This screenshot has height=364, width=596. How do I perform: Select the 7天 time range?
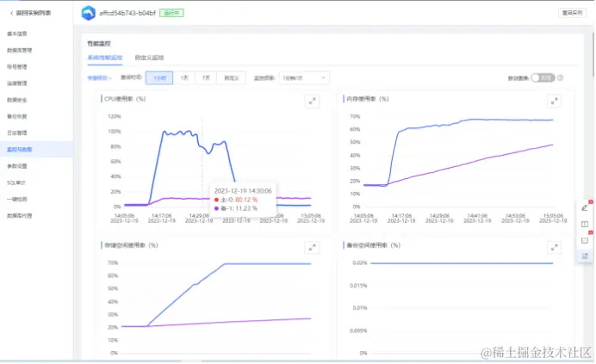[206, 78]
